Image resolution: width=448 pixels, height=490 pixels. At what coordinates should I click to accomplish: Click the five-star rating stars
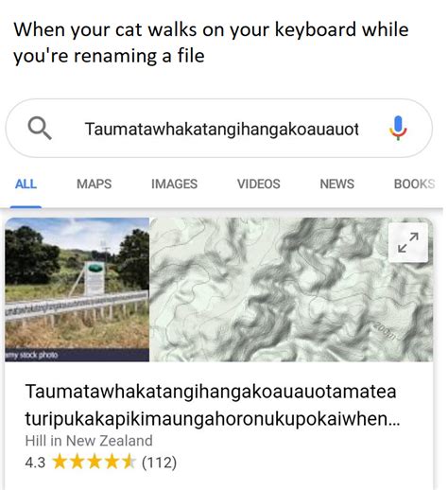[94, 463]
